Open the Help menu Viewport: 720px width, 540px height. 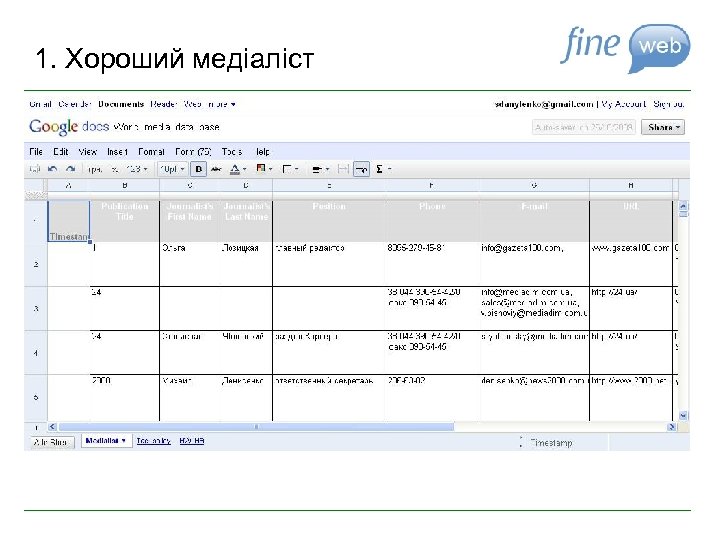click(x=263, y=152)
